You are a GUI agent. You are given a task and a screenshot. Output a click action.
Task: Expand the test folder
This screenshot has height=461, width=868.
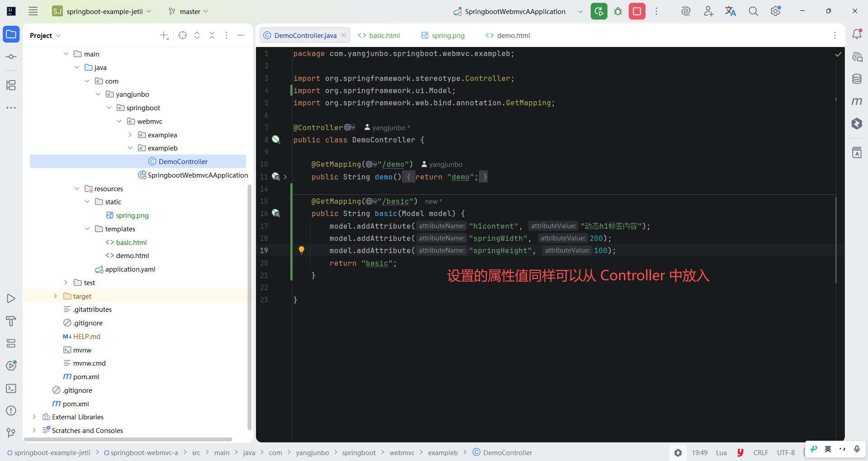[x=66, y=282]
